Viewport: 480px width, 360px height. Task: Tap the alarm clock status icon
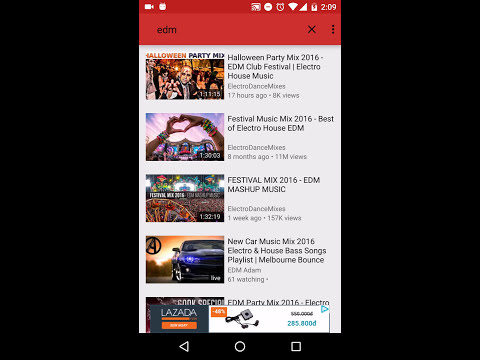pyautogui.click(x=280, y=7)
